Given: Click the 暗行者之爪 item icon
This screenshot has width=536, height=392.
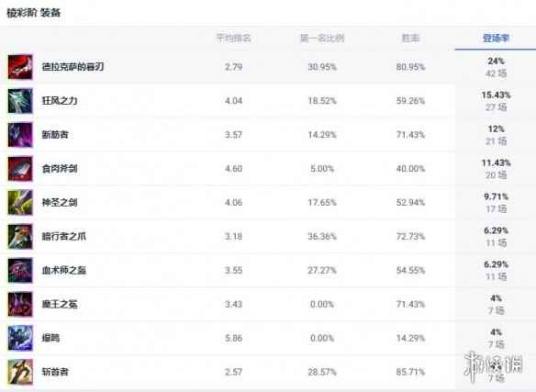Looking at the screenshot, I should [x=20, y=236].
